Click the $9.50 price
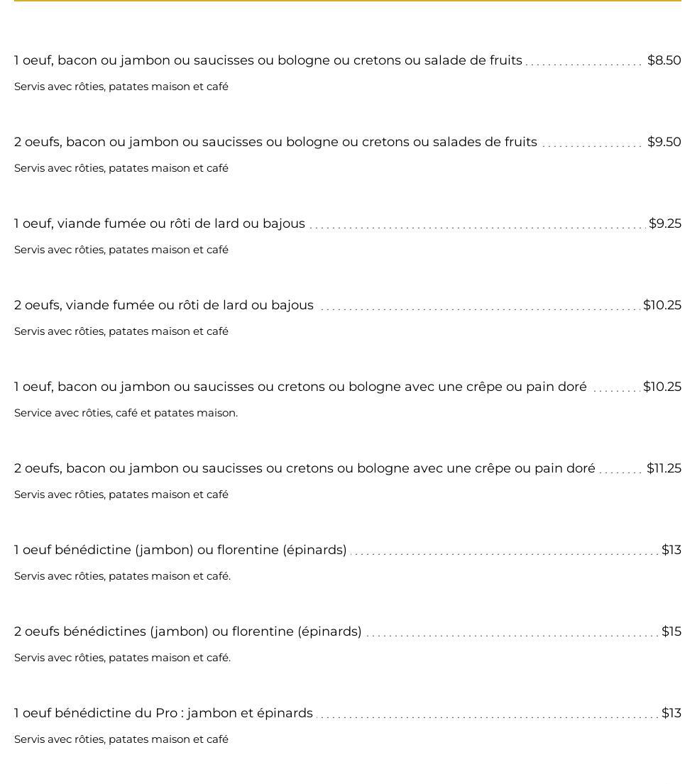Viewport: 685px width, 784px height. 664,142
